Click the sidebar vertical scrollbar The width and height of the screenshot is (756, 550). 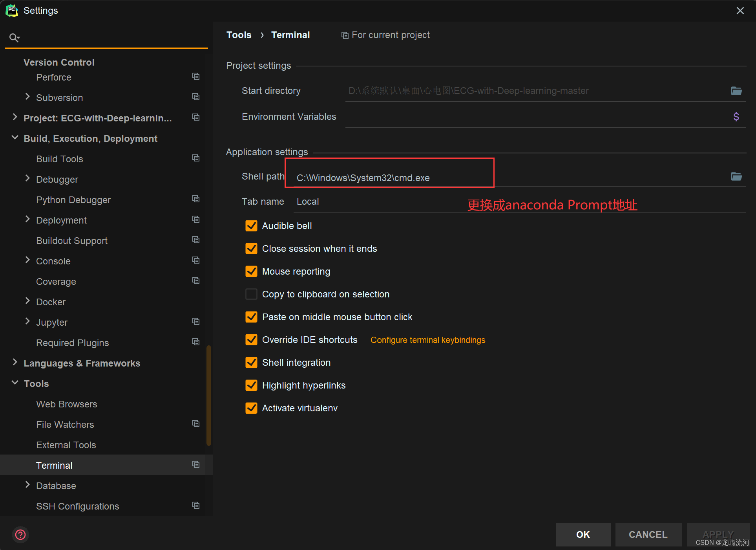click(209, 395)
